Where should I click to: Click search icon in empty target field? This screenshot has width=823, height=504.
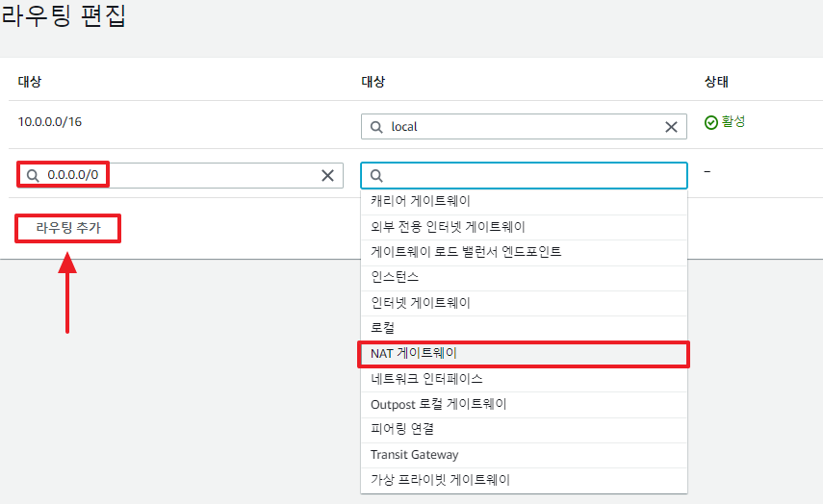pyautogui.click(x=376, y=176)
